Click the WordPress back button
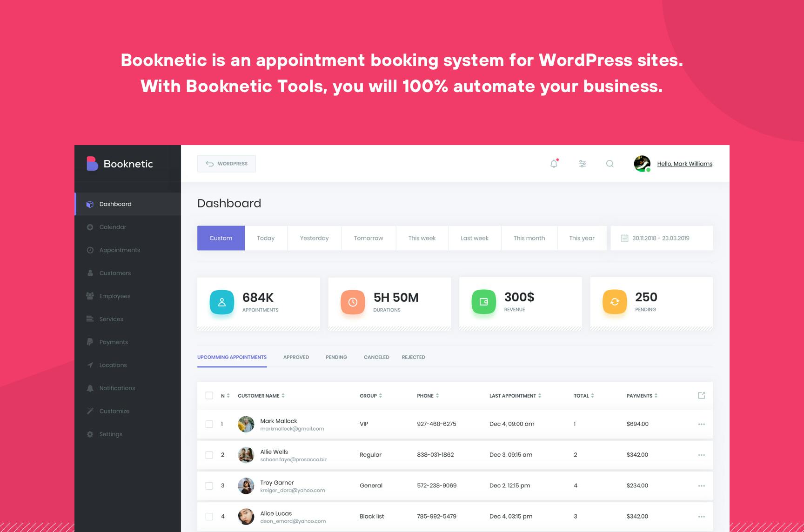Viewport: 804px width, 532px height. point(227,164)
